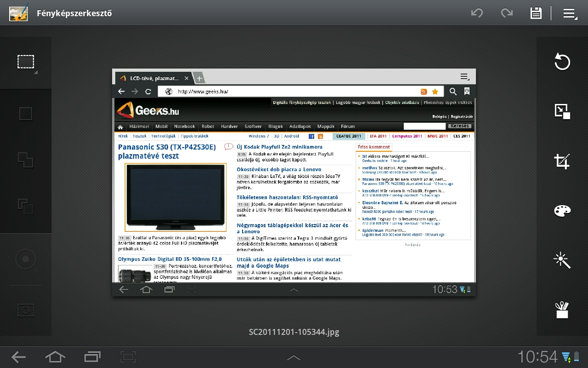Tap the Fényképszerkesztő app icon
The height and width of the screenshot is (368, 588).
(18, 13)
